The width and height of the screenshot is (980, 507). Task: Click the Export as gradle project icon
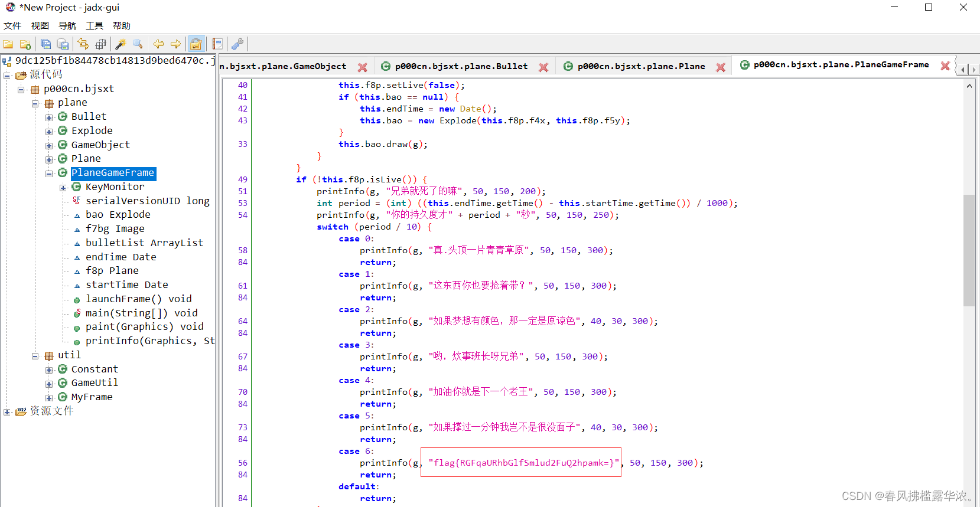pos(63,44)
